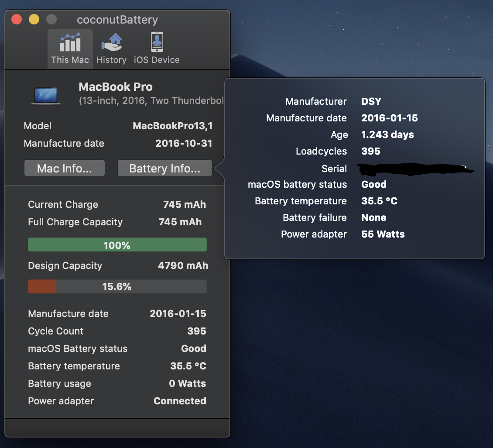Screen dimensions: 493x448
Task: Click the History tab label
Action: [111, 60]
